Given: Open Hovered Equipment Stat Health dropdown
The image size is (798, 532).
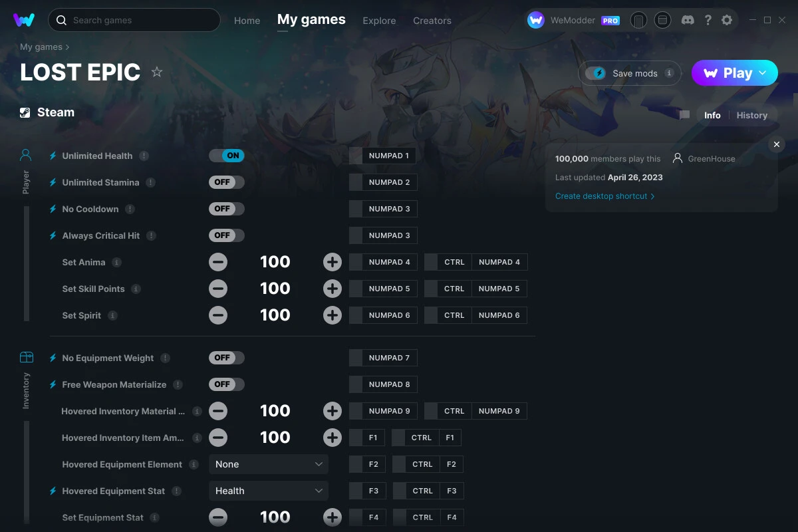Looking at the screenshot, I should click(x=269, y=491).
